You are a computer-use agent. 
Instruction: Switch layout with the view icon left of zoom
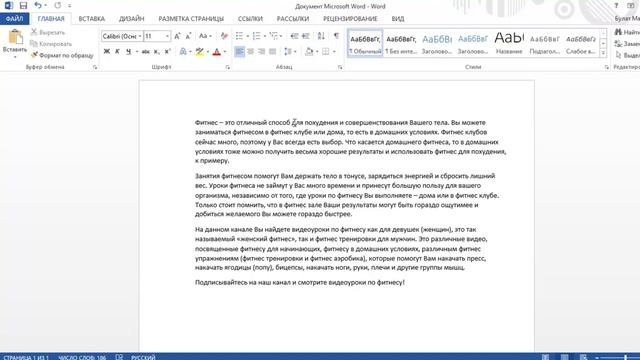tap(583, 357)
